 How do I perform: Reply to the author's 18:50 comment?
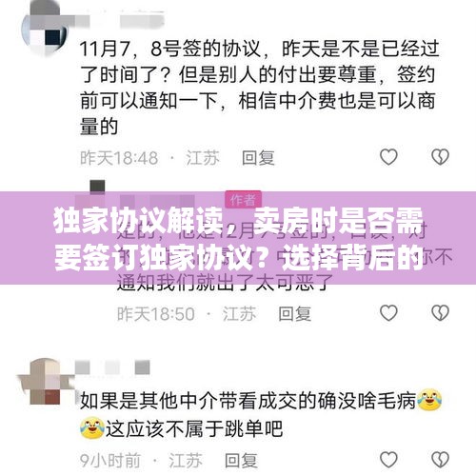(x=294, y=314)
